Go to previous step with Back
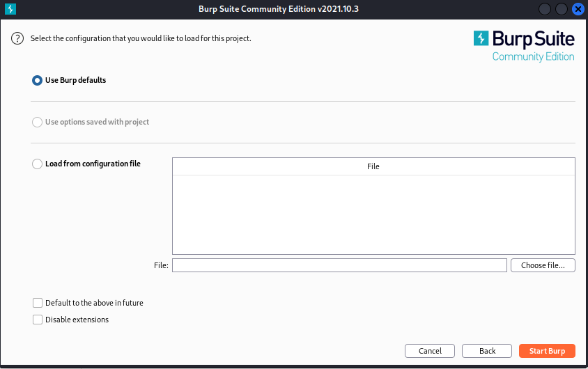Screen dimensions: 588x369 pos(487,351)
